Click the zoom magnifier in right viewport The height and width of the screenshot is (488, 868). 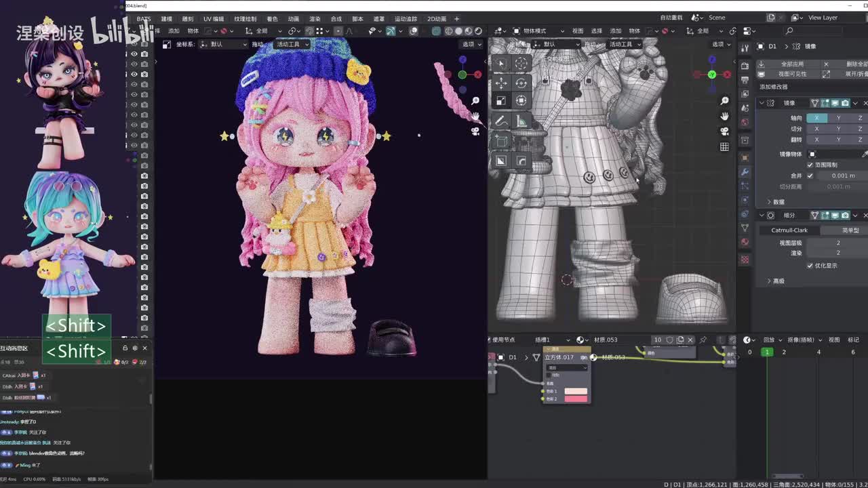pyautogui.click(x=724, y=101)
